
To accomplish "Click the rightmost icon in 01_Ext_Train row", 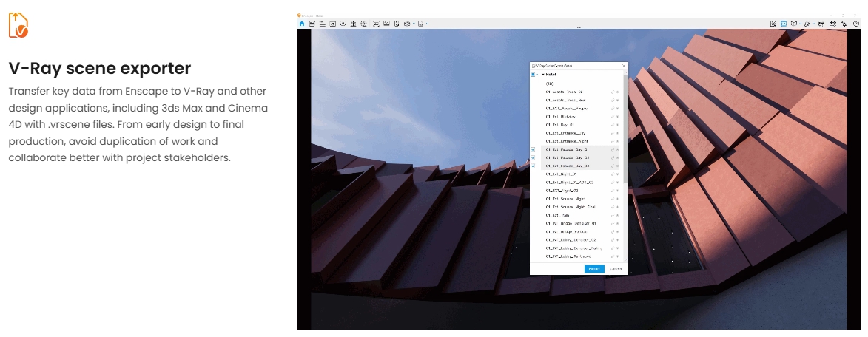I will coord(618,216).
